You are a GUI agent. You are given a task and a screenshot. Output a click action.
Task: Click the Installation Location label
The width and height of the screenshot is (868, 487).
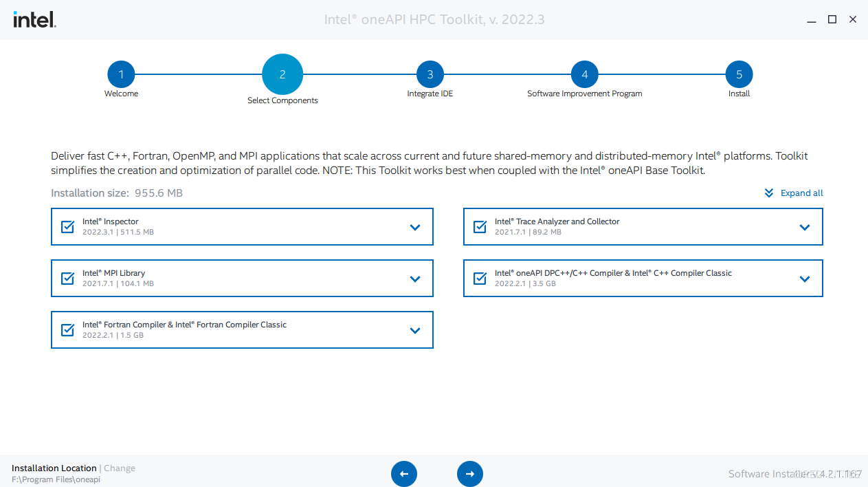(54, 468)
